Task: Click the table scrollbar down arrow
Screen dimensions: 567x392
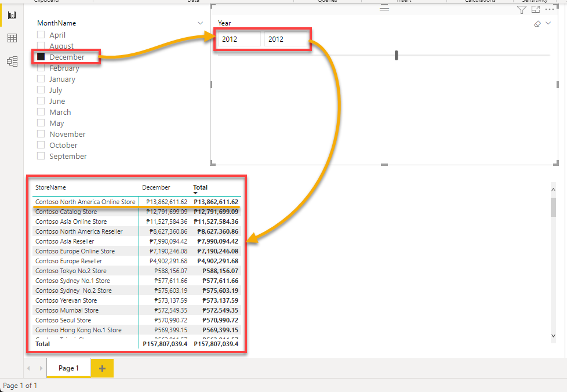Action: (x=553, y=336)
